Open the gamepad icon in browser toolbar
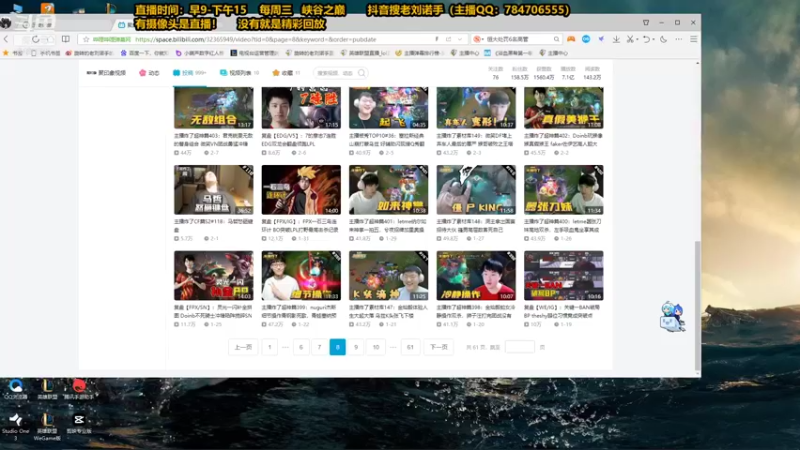This screenshot has width=800, height=450. pyautogui.click(x=571, y=39)
